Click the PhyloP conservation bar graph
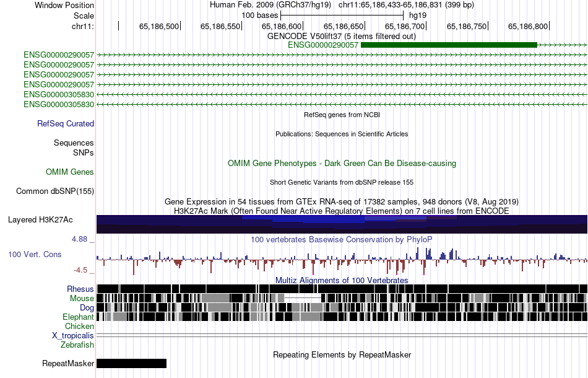588x378 pixels. pyautogui.click(x=342, y=260)
